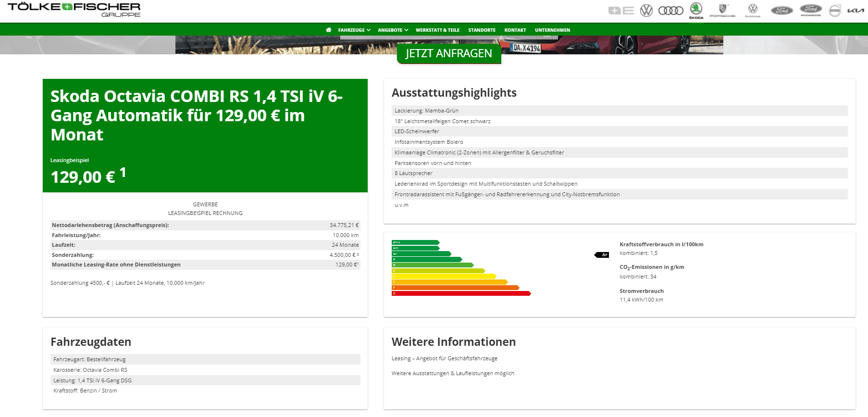Open the Werkstatt & Teile menu item
868x417 pixels.
[437, 30]
